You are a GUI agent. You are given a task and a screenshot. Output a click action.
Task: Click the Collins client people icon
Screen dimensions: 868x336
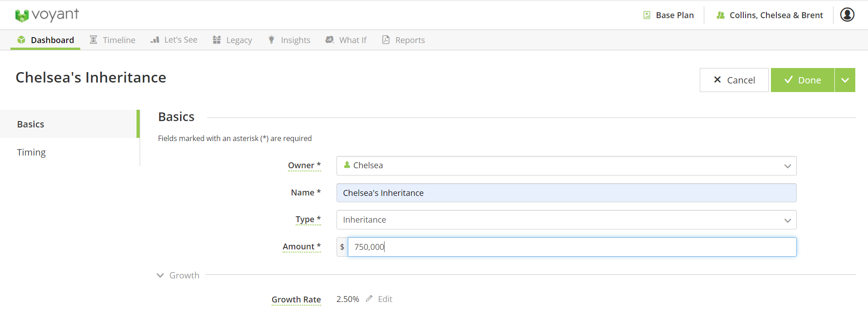720,15
